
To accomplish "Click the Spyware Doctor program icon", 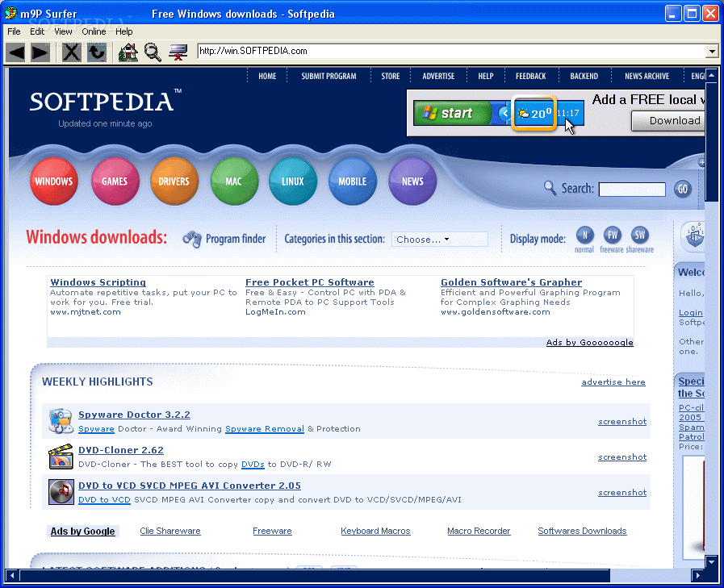I will point(61,421).
